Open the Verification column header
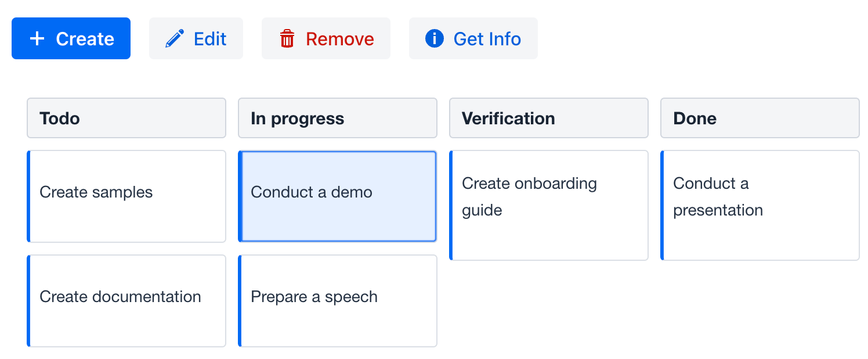The width and height of the screenshot is (868, 359). 548,118
